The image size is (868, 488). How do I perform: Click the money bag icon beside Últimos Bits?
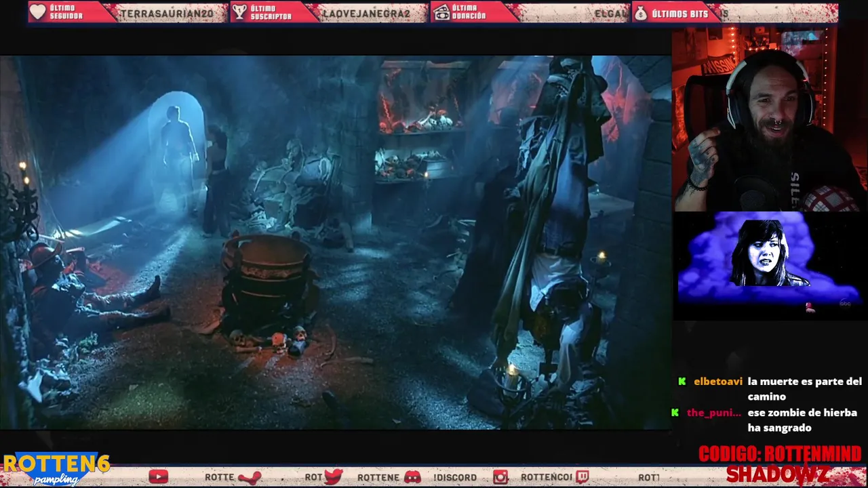click(641, 13)
